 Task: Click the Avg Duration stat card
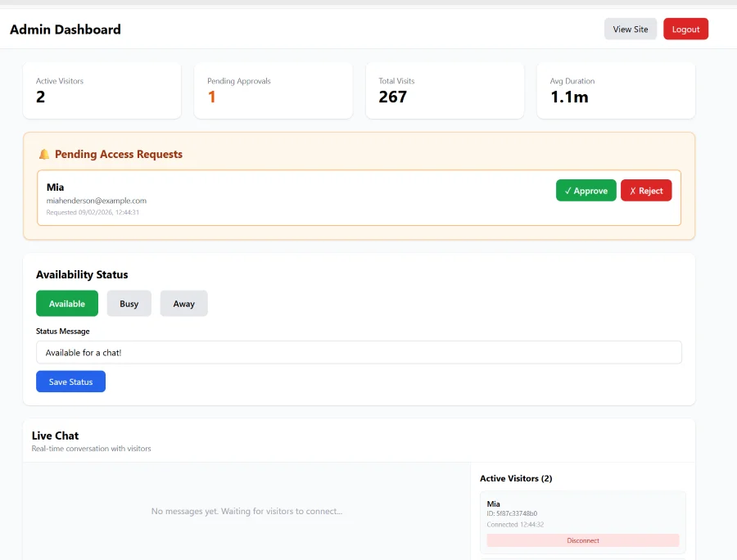[616, 91]
